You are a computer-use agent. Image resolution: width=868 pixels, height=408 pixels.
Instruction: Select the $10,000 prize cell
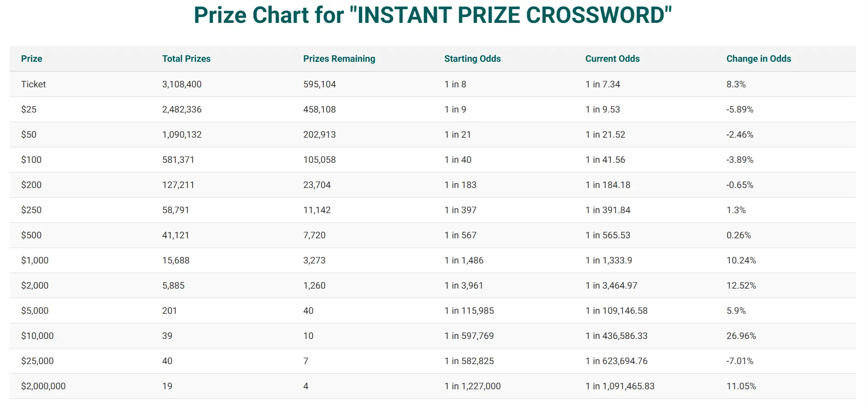tap(38, 336)
